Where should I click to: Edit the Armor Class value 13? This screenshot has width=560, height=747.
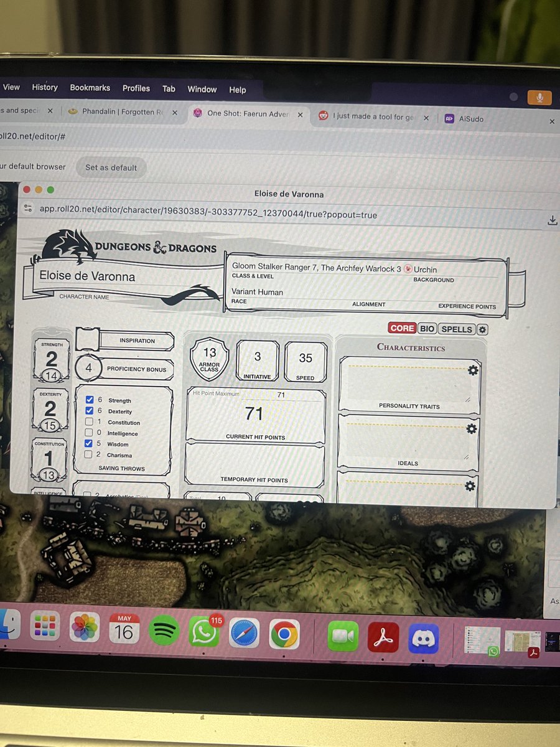tap(210, 353)
